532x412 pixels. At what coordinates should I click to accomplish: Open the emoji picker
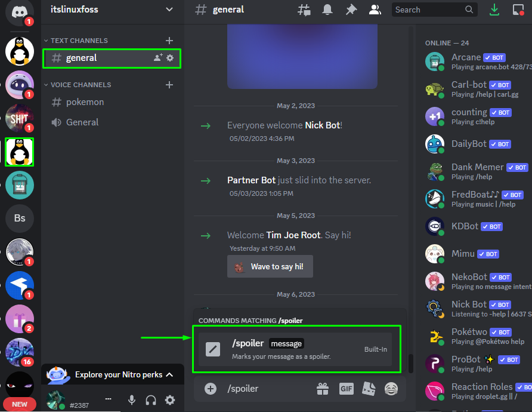391,389
